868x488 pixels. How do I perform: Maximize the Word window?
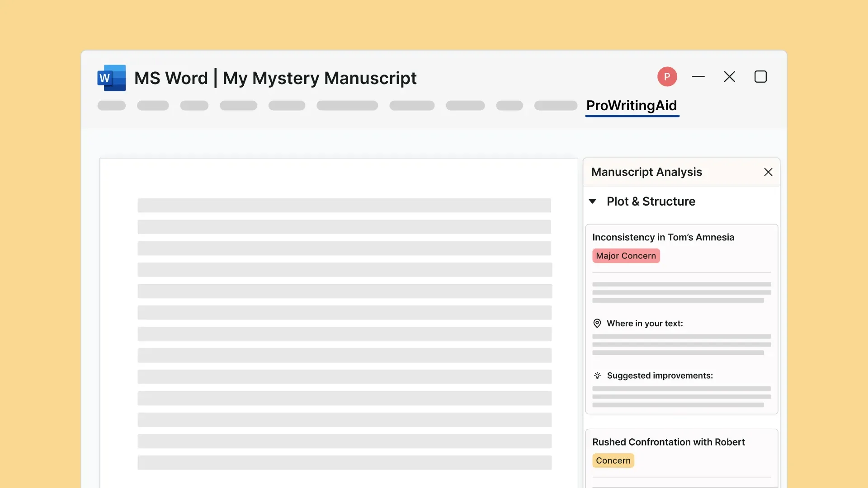760,77
